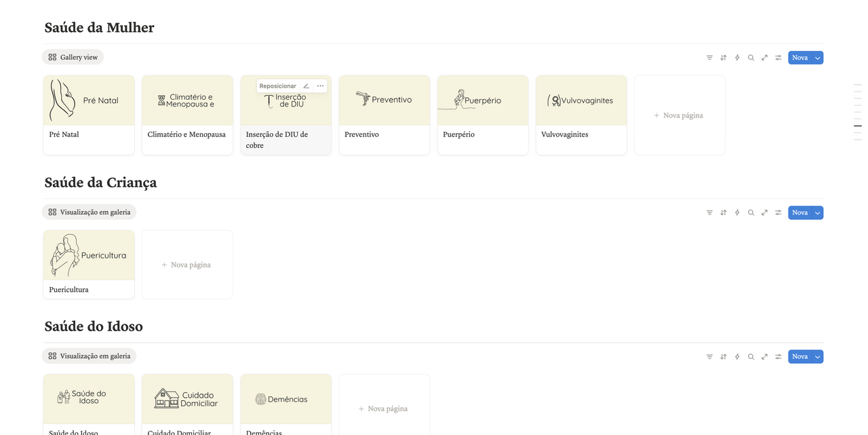Expand the Nova dropdown arrow in Saúde do Idoso

point(818,356)
